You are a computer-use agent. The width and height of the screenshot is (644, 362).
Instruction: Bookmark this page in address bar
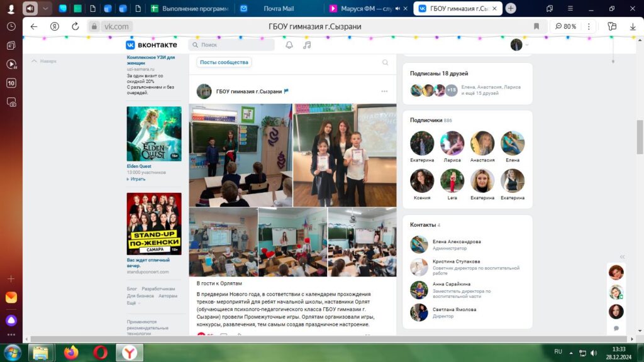tap(536, 26)
